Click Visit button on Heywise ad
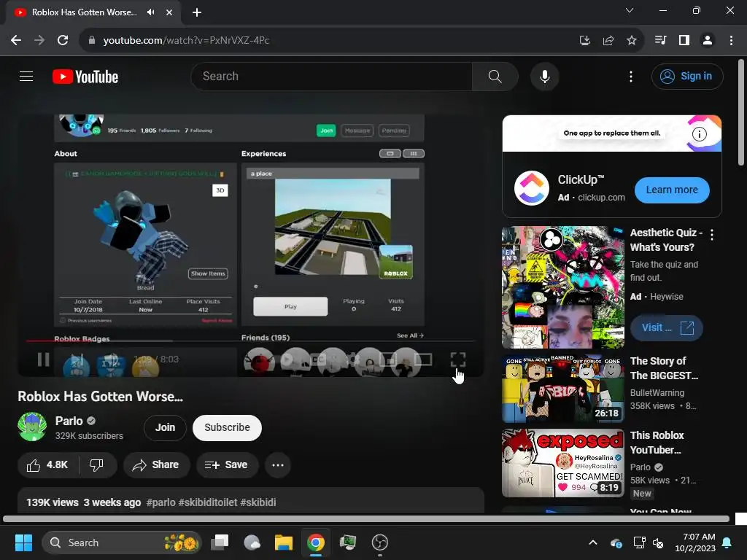The height and width of the screenshot is (560, 747). click(x=667, y=327)
